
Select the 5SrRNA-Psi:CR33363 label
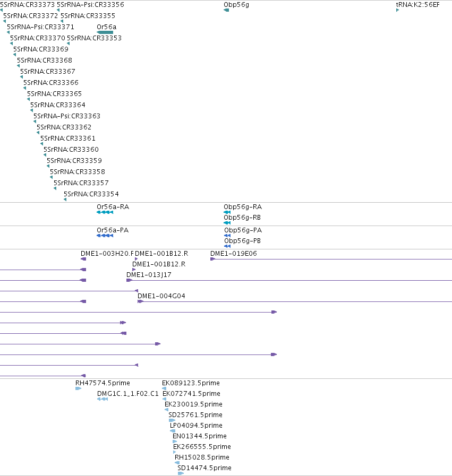pos(67,116)
